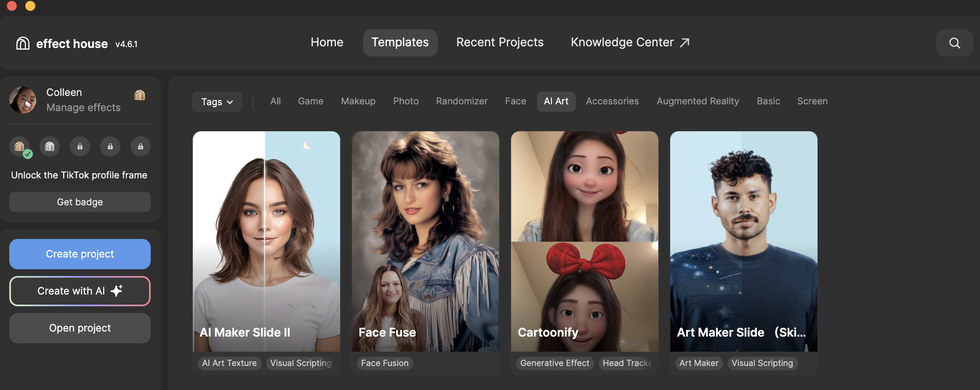Screen dimensions: 980x390
Task: Click the Colleen username text
Action: click(x=64, y=93)
